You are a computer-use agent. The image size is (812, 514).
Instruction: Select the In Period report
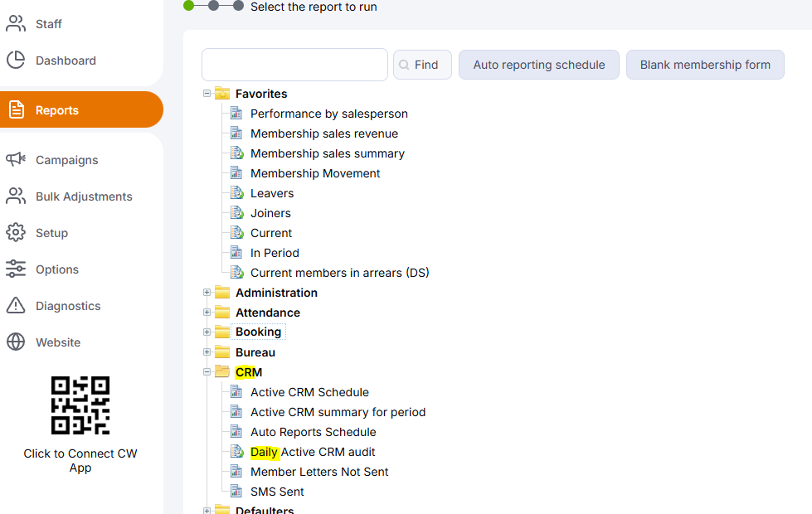(x=275, y=253)
